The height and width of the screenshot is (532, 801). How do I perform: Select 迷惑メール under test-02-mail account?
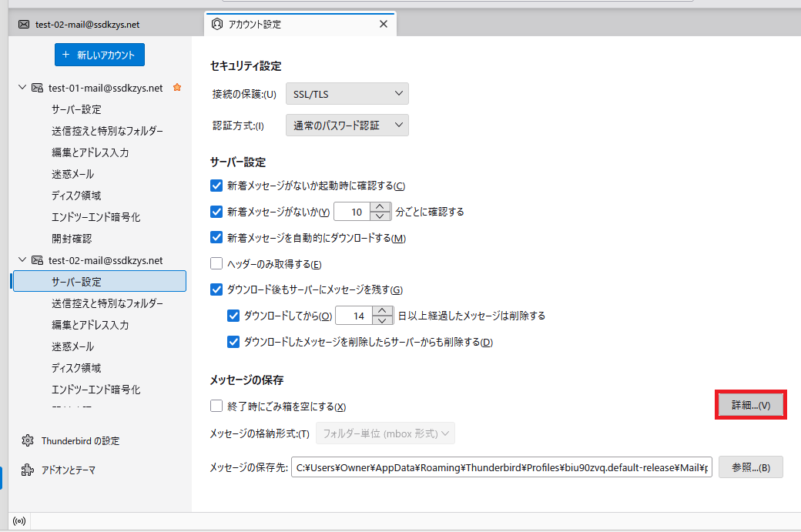tap(73, 346)
